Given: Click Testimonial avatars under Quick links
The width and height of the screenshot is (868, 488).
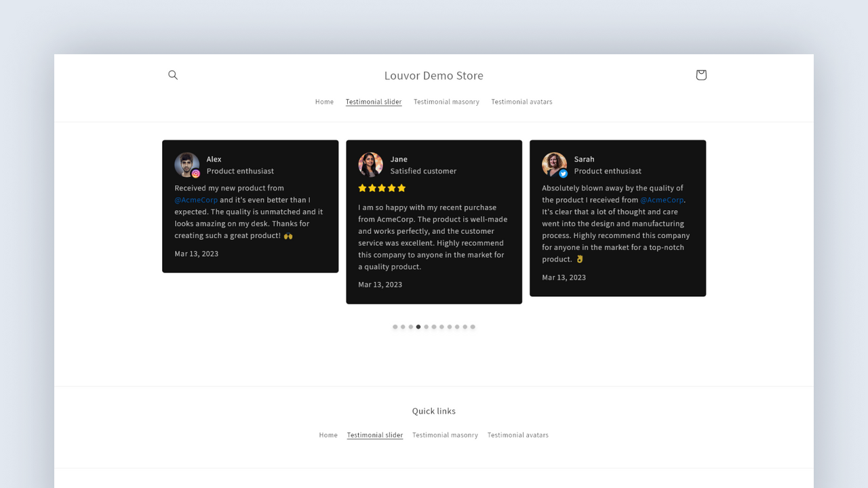Looking at the screenshot, I should pos(518,435).
